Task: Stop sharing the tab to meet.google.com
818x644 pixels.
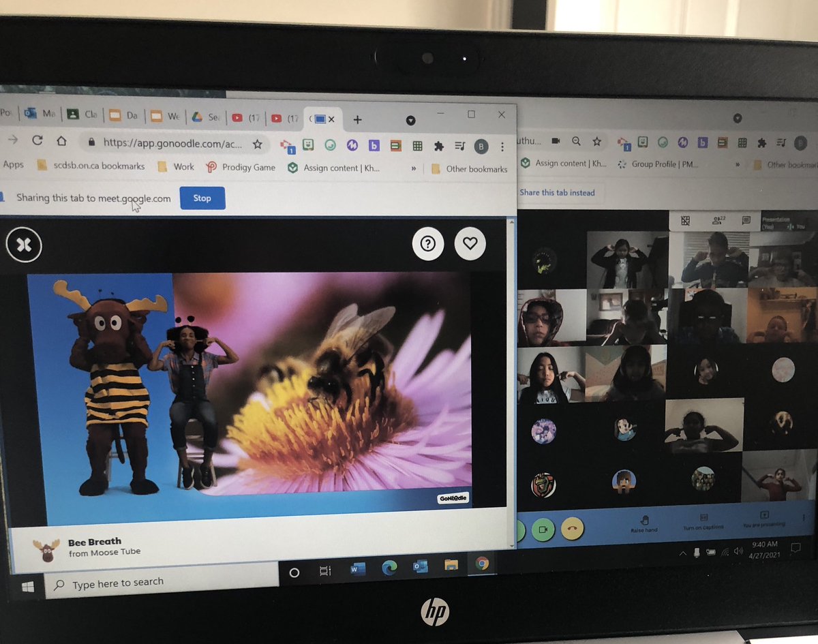Action: point(202,198)
